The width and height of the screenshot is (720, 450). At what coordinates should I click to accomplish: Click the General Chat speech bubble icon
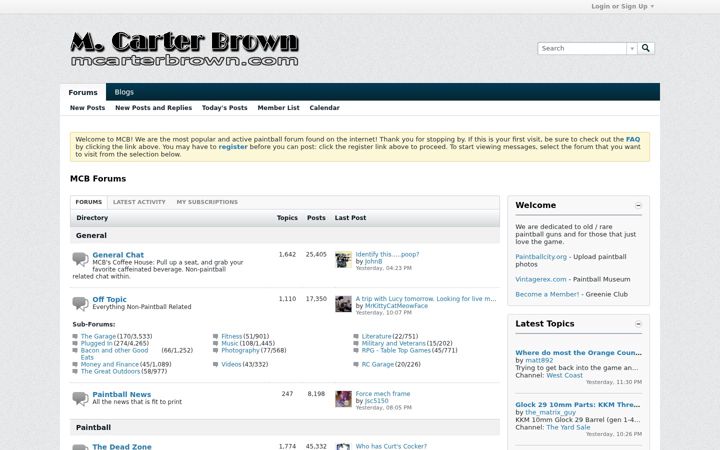tap(80, 259)
